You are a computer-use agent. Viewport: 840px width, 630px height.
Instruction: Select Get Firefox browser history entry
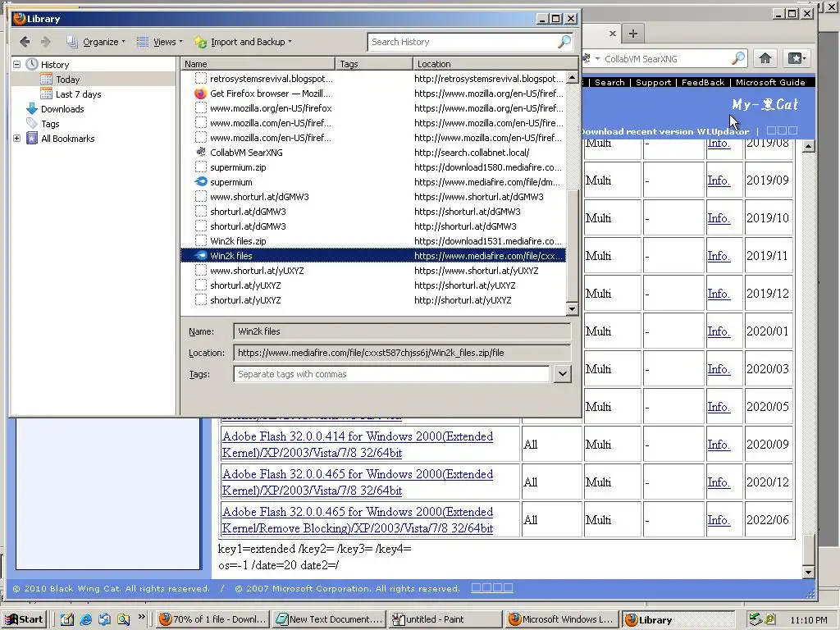click(373, 94)
